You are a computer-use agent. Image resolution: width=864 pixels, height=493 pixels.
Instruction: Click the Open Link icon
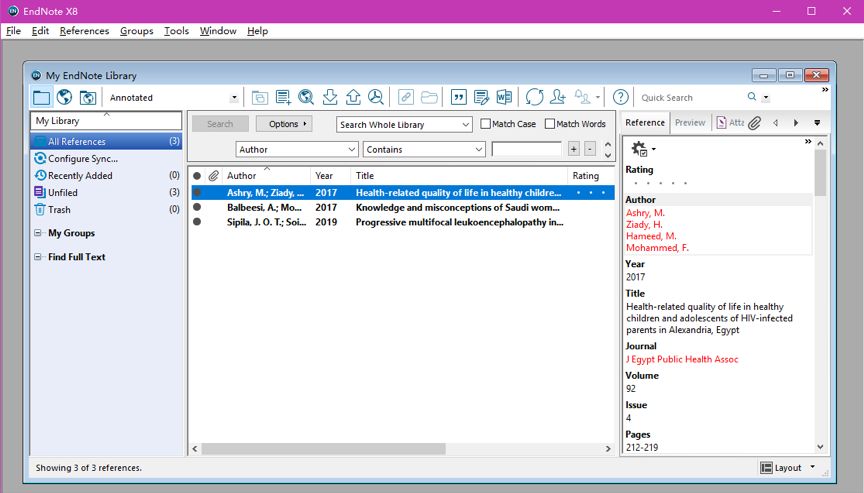(x=406, y=97)
